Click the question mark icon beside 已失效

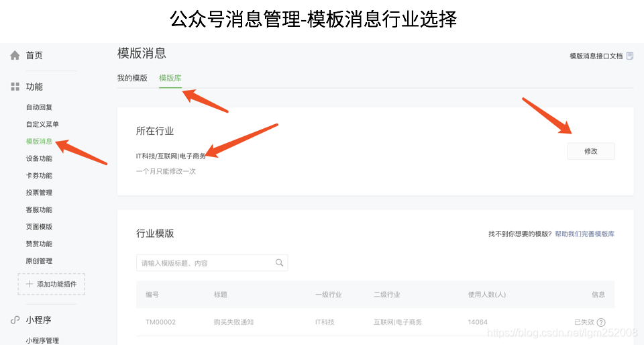[x=601, y=322]
